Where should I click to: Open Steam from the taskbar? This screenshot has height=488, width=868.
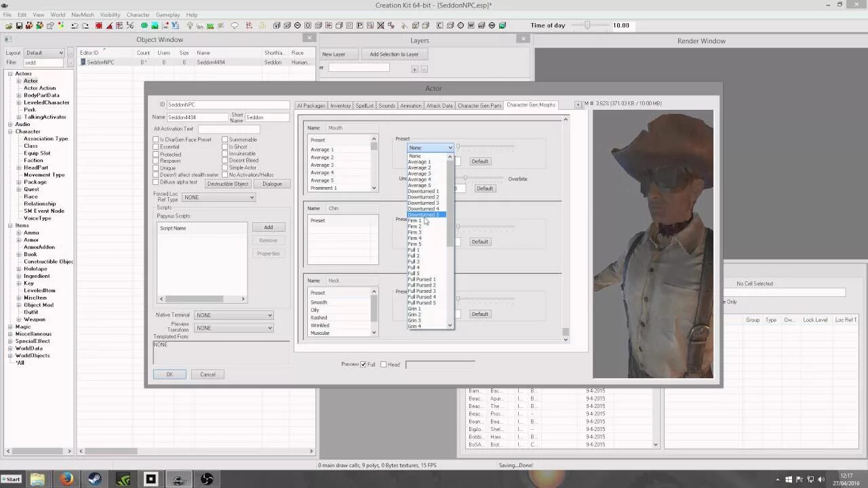coord(96,479)
